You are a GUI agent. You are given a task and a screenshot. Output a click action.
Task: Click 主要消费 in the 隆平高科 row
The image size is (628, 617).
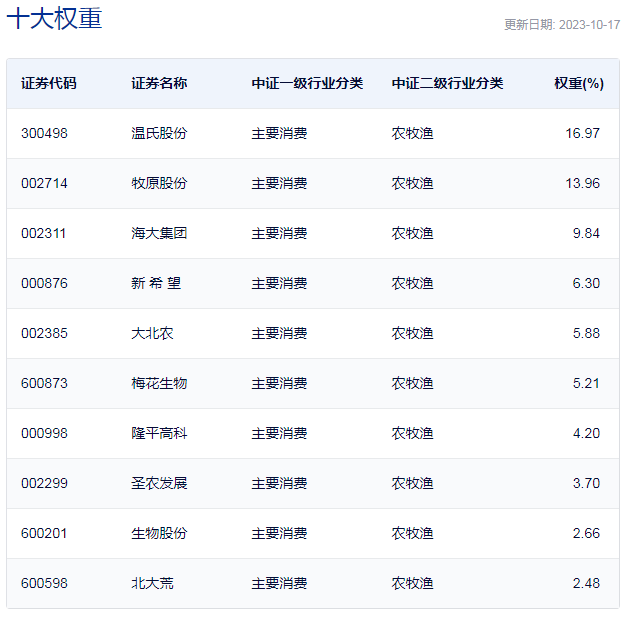coord(279,434)
